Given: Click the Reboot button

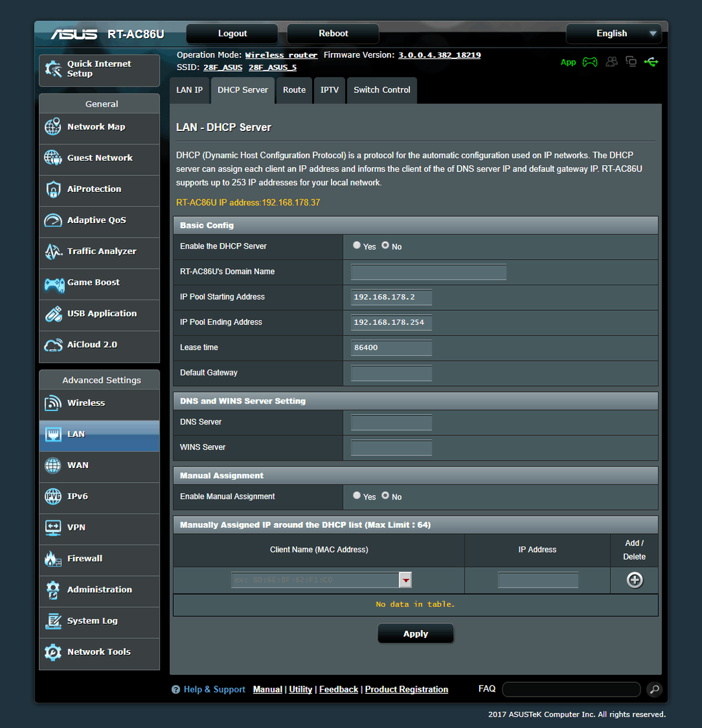Looking at the screenshot, I should pyautogui.click(x=333, y=34).
